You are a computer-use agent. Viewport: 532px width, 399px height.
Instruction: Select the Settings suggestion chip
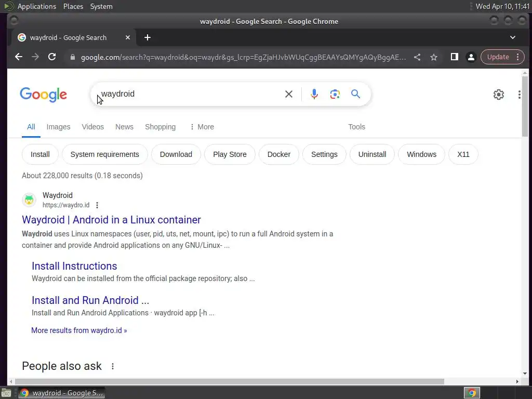point(324,154)
